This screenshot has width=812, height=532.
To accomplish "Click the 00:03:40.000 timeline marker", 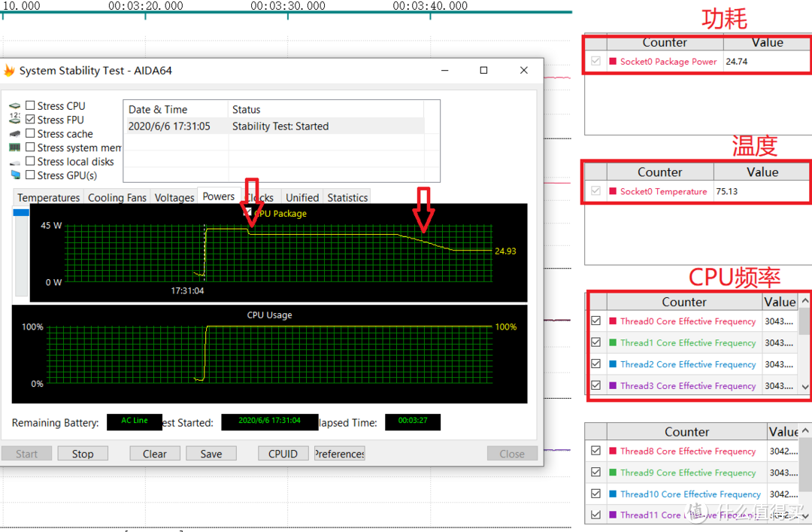I will tap(430, 6).
